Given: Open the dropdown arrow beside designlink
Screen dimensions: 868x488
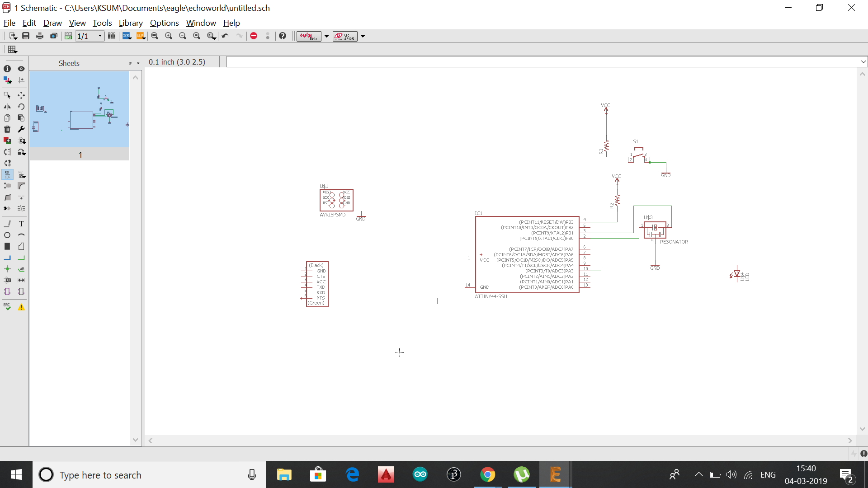Looking at the screenshot, I should [326, 36].
